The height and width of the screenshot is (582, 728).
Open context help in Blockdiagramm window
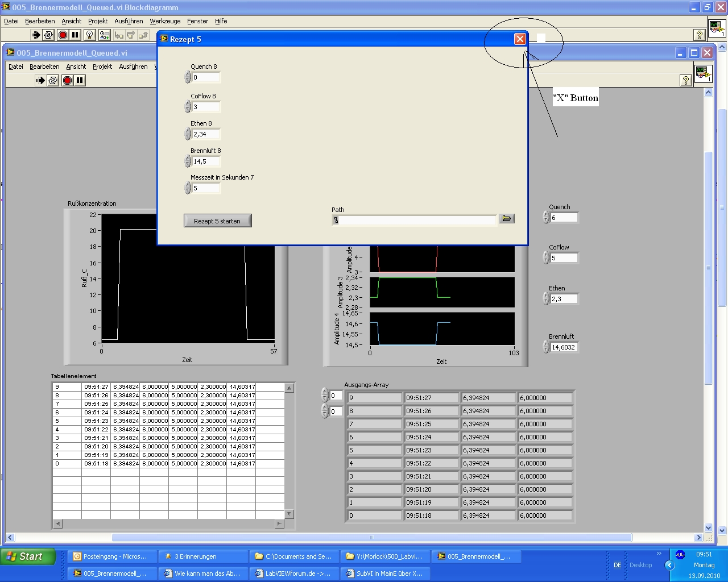coord(700,35)
